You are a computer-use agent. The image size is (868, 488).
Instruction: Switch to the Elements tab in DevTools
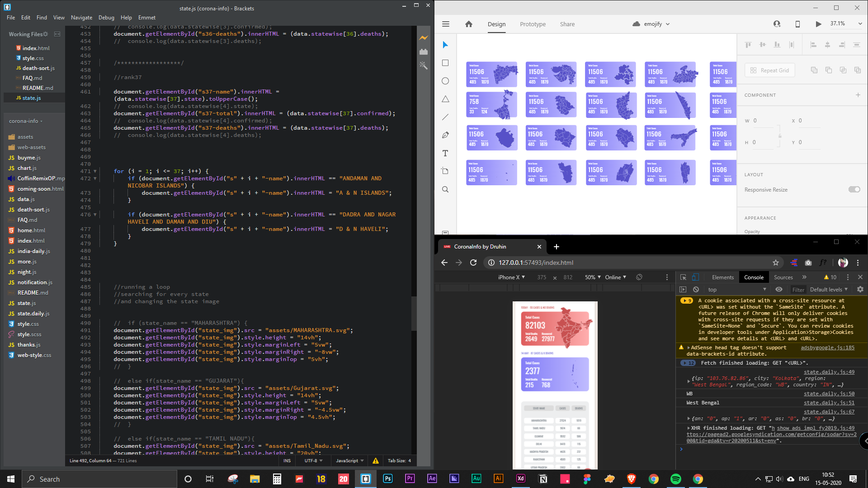click(x=723, y=277)
